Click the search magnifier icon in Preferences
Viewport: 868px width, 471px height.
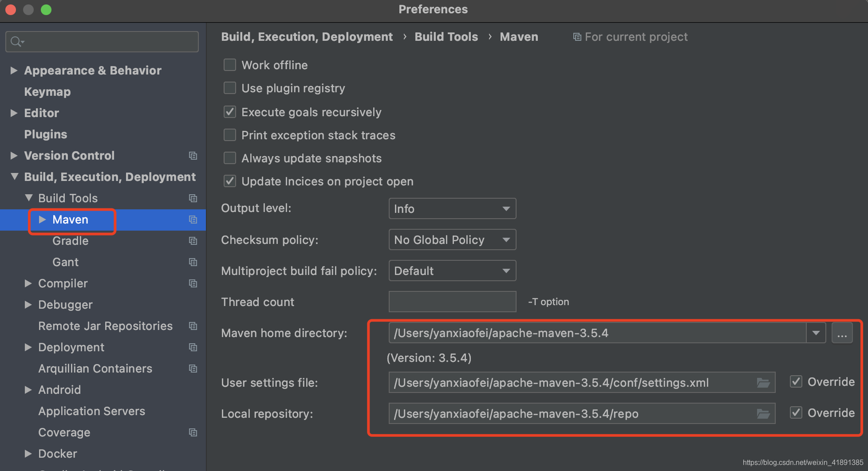click(x=17, y=42)
